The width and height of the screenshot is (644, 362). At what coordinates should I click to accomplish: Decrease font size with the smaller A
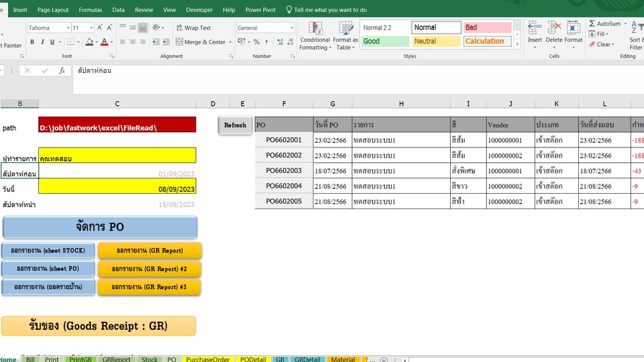109,27
